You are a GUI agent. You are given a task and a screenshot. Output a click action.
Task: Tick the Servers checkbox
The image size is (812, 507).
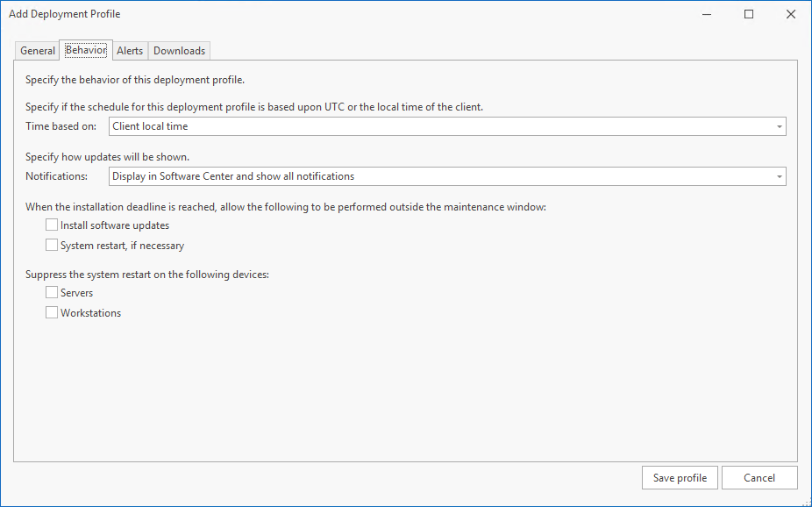pyautogui.click(x=52, y=293)
